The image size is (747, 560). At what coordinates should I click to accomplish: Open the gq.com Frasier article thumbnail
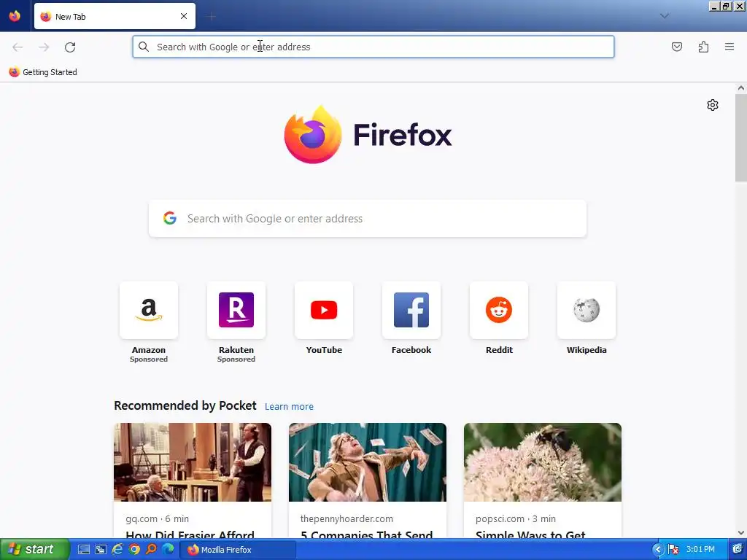[x=193, y=462]
